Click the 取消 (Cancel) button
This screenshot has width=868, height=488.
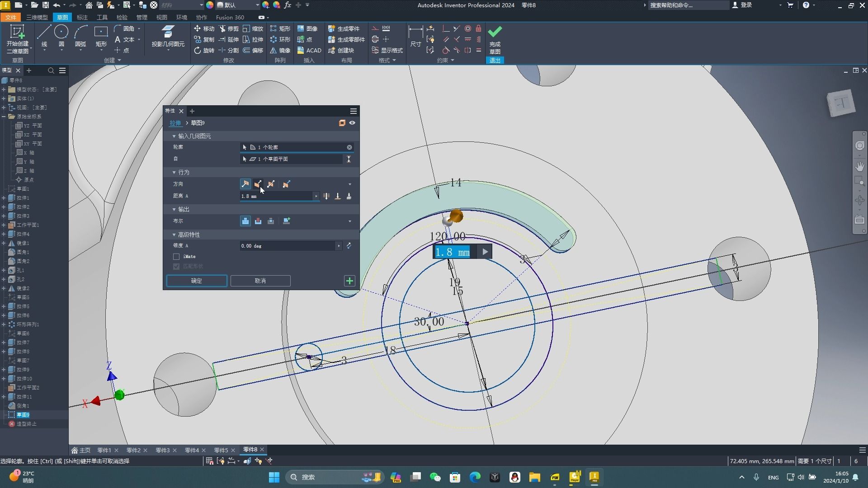[260, 281]
